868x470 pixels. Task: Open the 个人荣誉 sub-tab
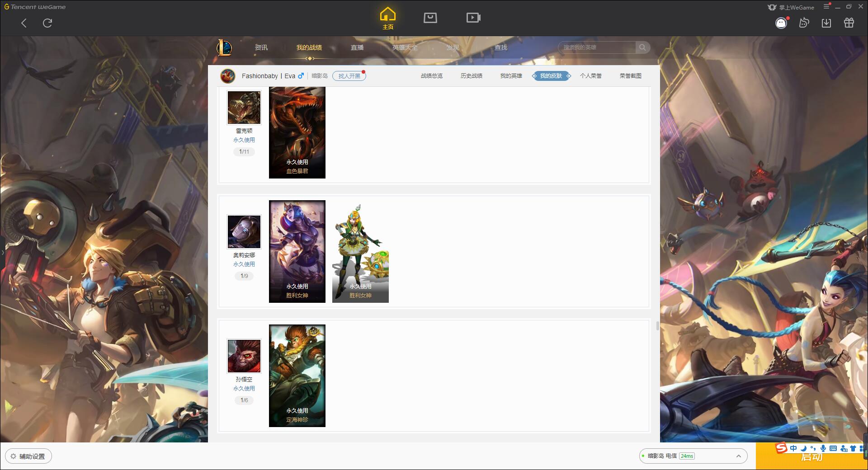(591, 76)
